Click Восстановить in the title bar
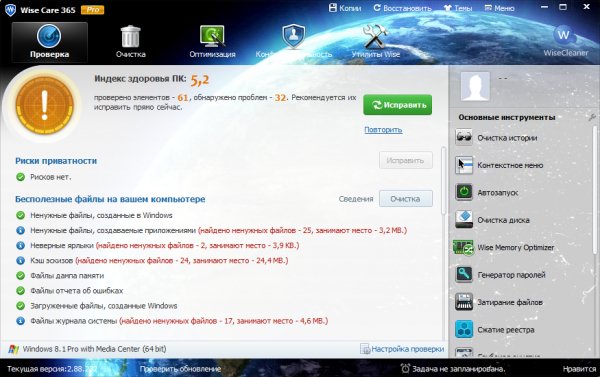 [x=402, y=8]
